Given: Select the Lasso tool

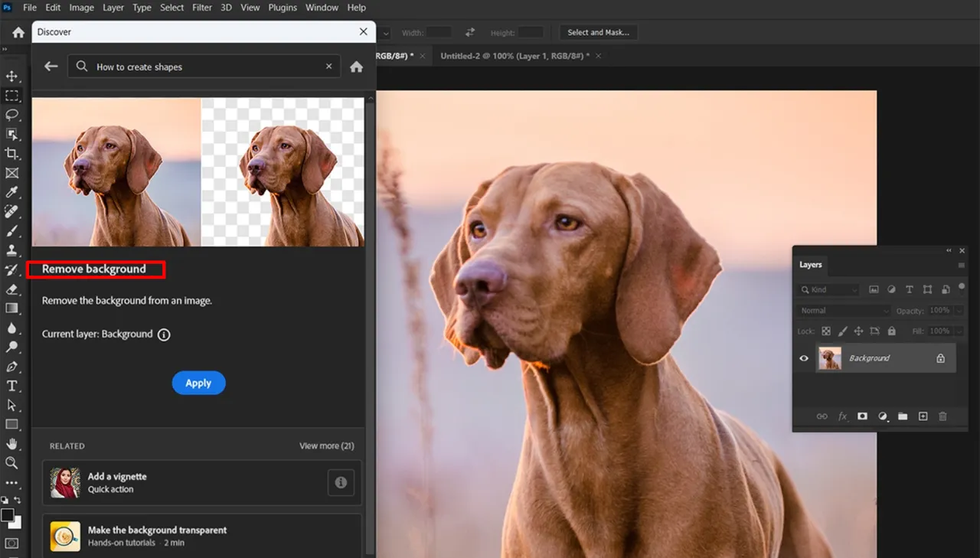Looking at the screenshot, I should [x=12, y=115].
